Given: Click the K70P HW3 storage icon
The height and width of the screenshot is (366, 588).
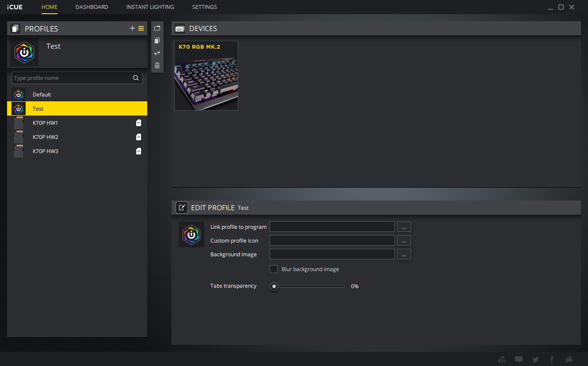Looking at the screenshot, I should click(19, 151).
